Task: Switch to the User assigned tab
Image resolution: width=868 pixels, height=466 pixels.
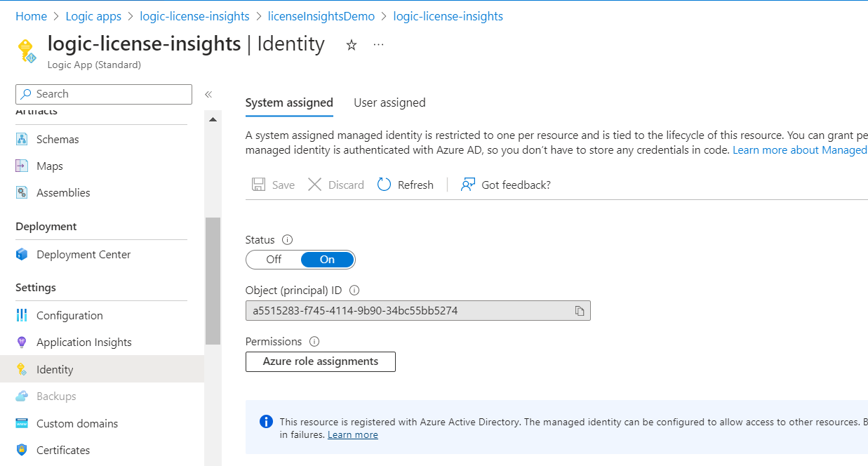Action: coord(389,102)
